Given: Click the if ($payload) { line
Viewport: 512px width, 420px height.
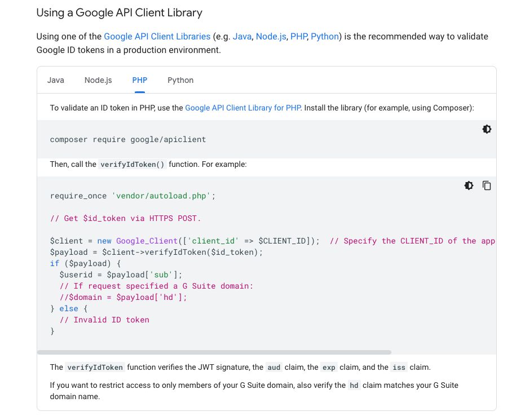Looking at the screenshot, I should coord(86,263).
